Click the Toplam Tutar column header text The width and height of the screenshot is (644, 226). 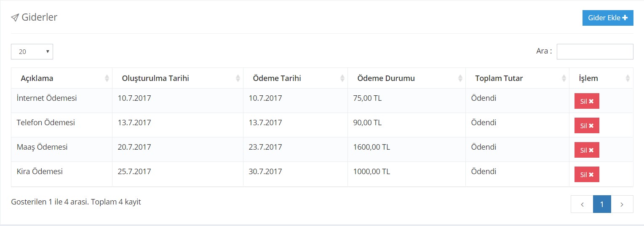(x=499, y=78)
